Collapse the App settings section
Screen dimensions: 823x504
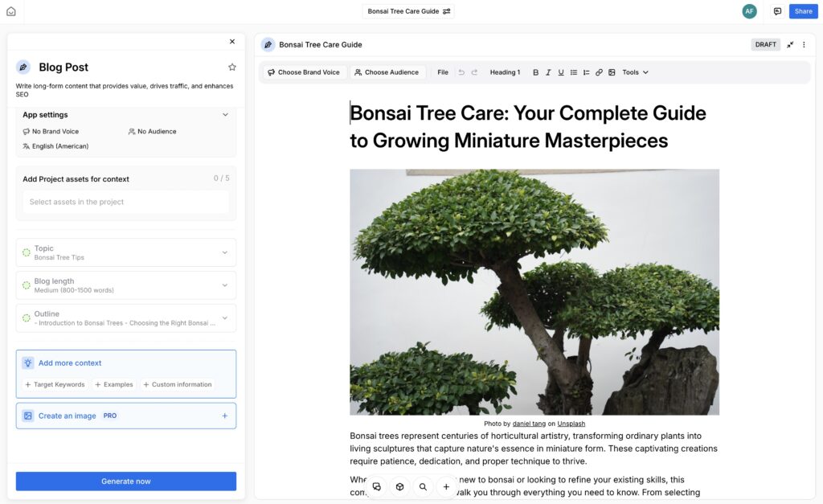tap(225, 114)
